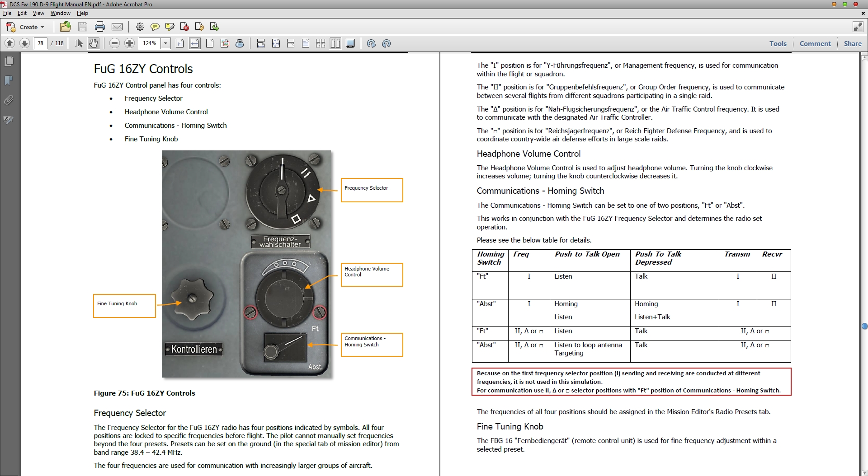Open the Comment pane
868x476 pixels.
(815, 43)
